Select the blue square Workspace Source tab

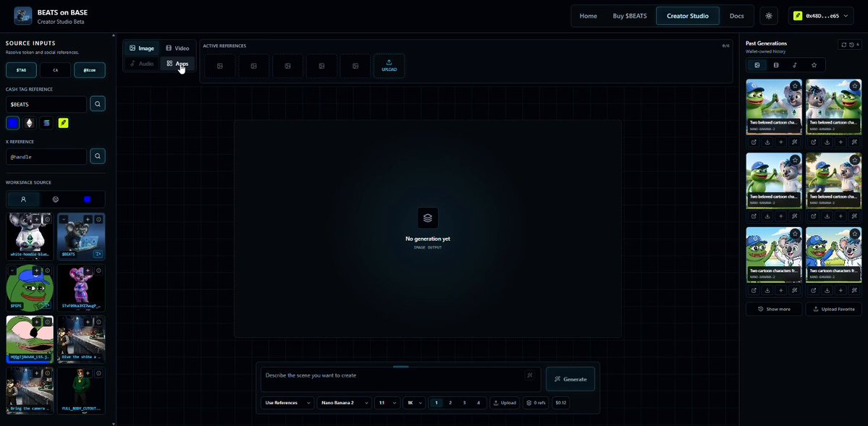pyautogui.click(x=88, y=199)
